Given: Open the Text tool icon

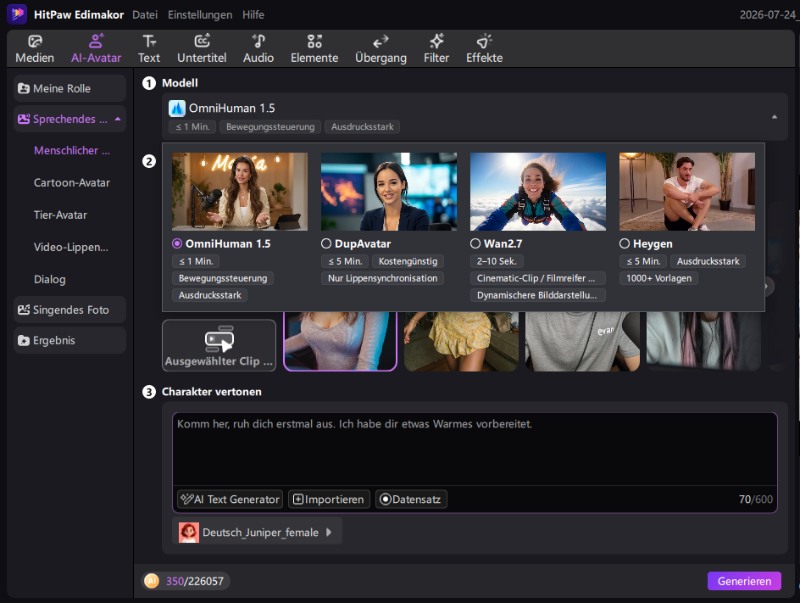Looking at the screenshot, I should click(149, 41).
